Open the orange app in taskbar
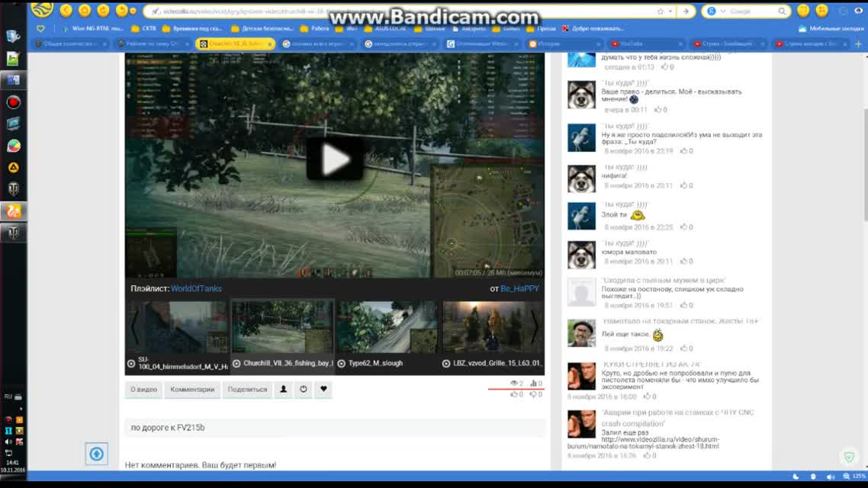 [13, 210]
